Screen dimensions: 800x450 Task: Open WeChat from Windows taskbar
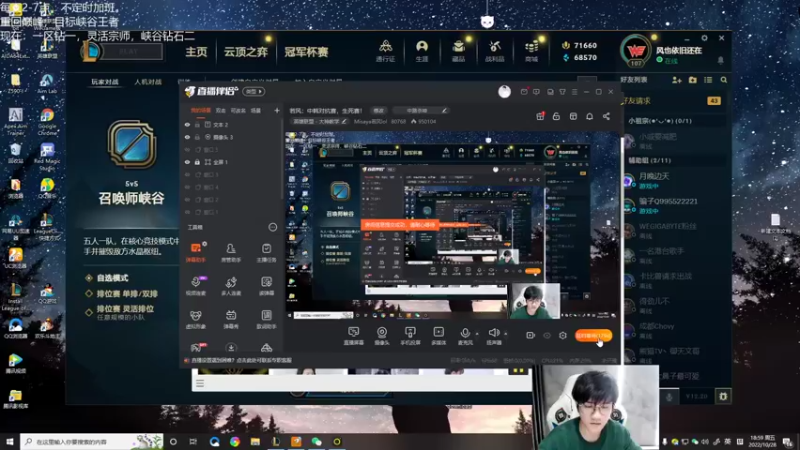tap(316, 441)
